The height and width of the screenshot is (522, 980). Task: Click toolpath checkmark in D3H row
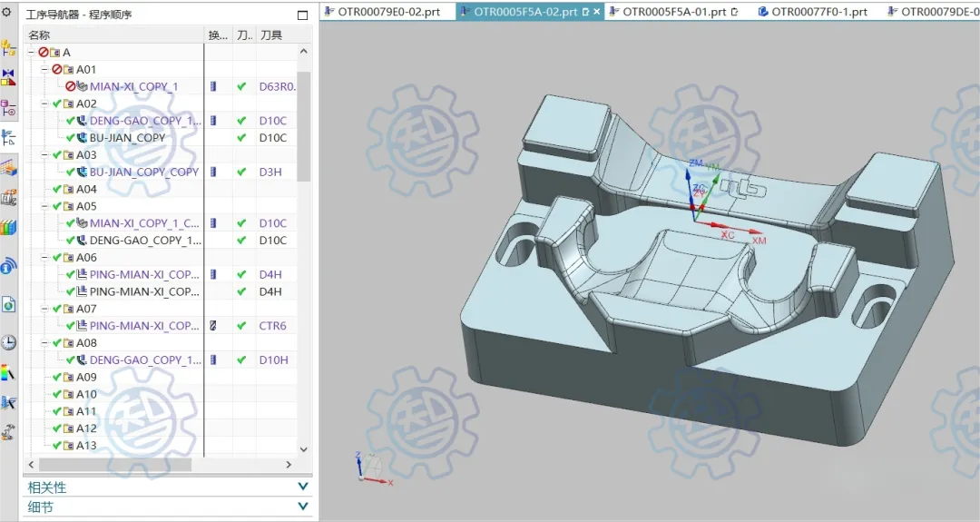(241, 172)
